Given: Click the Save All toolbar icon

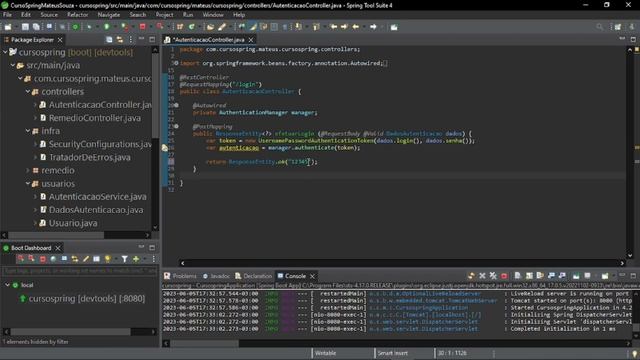Looking at the screenshot, I should 36,27.
